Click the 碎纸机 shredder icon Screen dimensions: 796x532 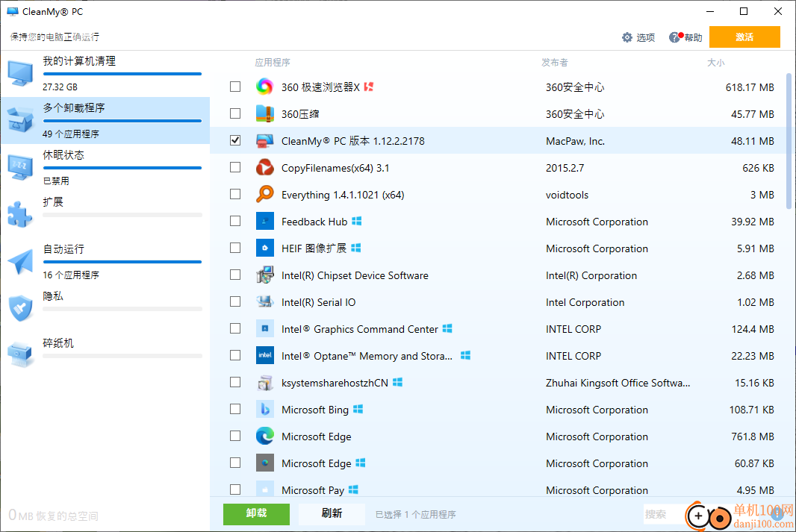point(20,354)
